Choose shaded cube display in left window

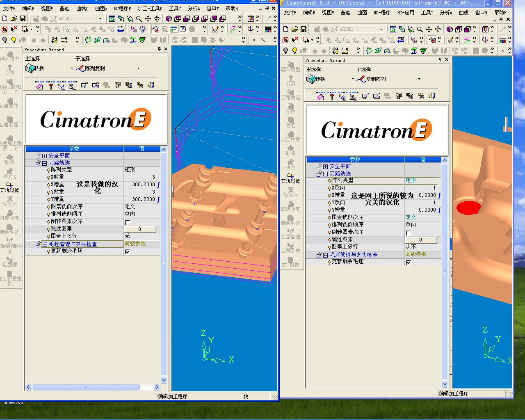click(169, 18)
